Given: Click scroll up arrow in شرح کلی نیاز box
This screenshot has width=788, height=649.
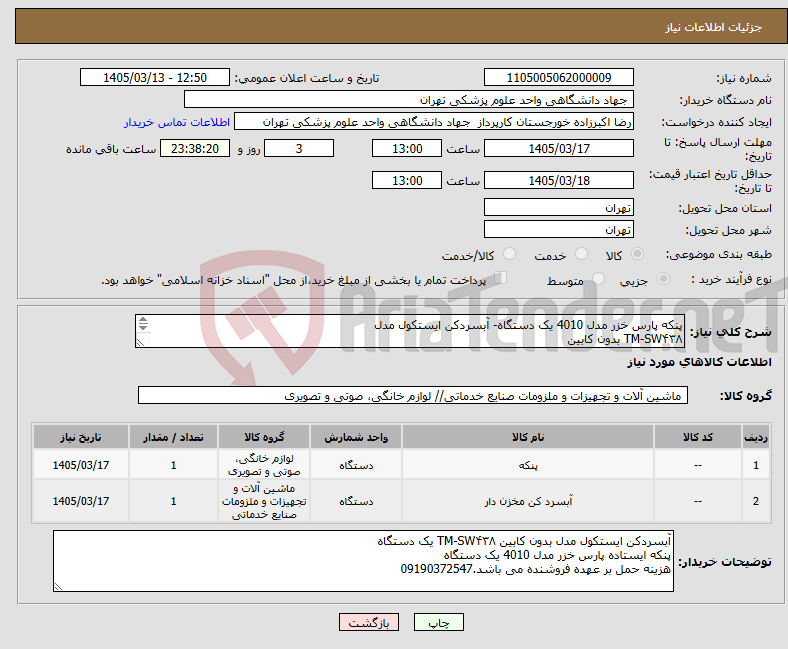Looking at the screenshot, I should tap(143, 320).
